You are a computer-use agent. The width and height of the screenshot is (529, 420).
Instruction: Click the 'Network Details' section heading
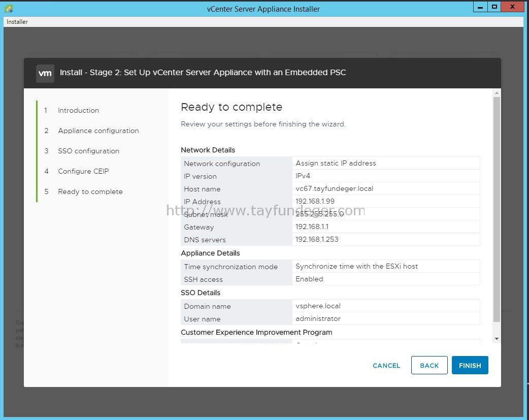[208, 150]
